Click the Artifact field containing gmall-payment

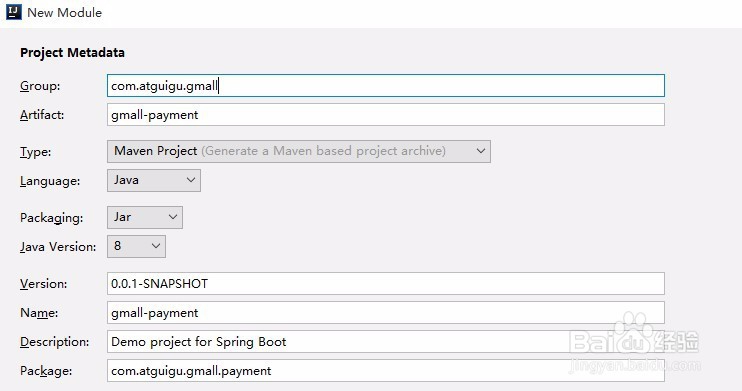tap(386, 115)
